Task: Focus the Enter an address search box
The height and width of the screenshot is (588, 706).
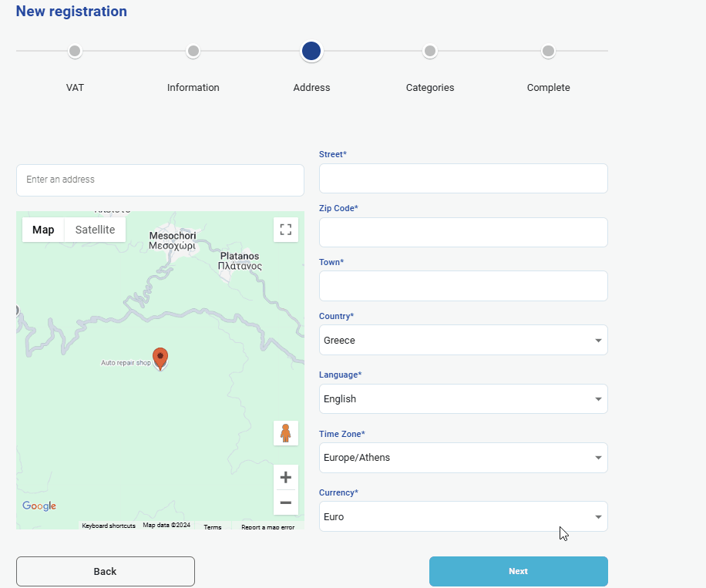Action: click(x=160, y=180)
